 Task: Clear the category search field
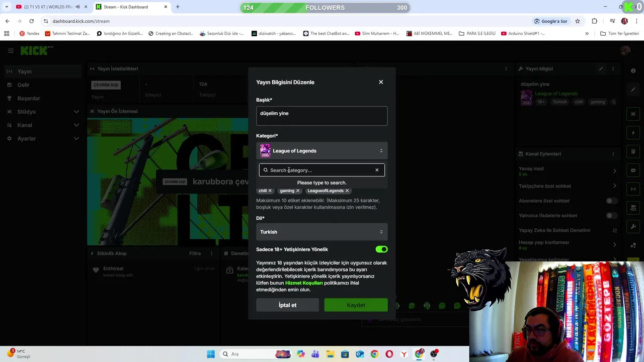pos(377,170)
